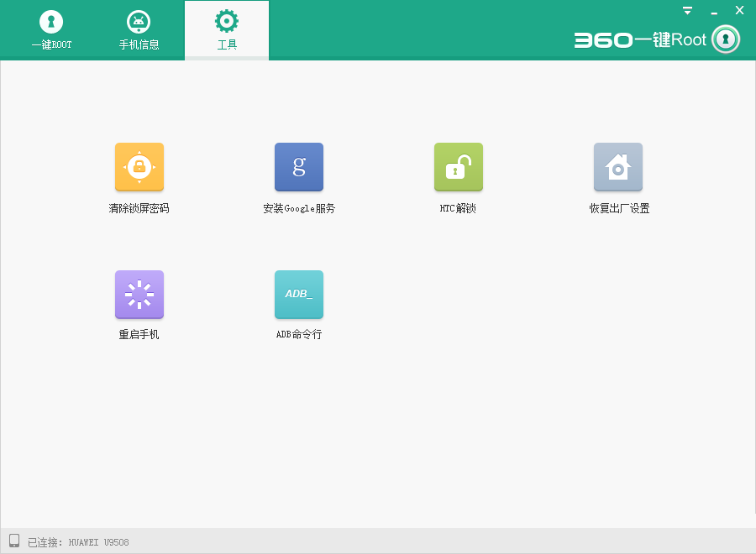Viewport: 756px width, 554px height.
Task: Launch 安装Google服务 blue g icon
Action: [299, 167]
